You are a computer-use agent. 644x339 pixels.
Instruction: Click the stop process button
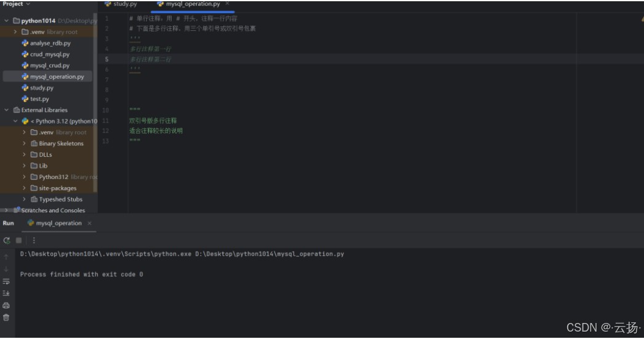(18, 240)
